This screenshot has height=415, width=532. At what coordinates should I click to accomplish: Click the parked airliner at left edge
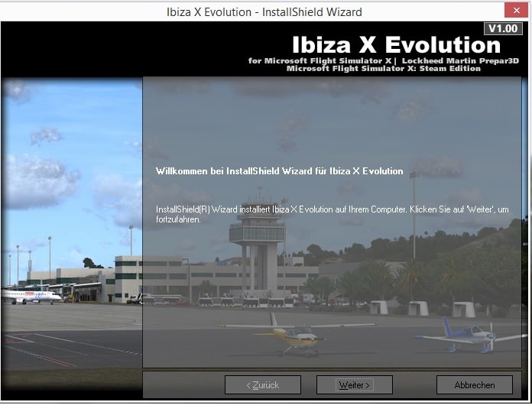[x=31, y=295]
